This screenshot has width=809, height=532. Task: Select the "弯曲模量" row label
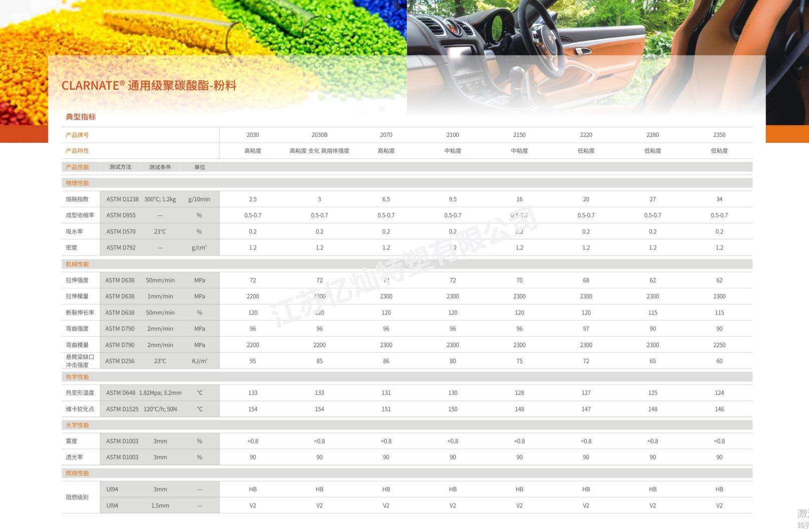(77, 345)
